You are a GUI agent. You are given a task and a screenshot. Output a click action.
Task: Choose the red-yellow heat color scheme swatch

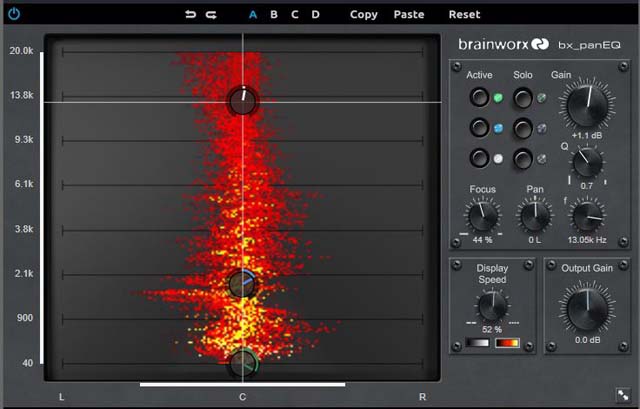tap(507, 343)
